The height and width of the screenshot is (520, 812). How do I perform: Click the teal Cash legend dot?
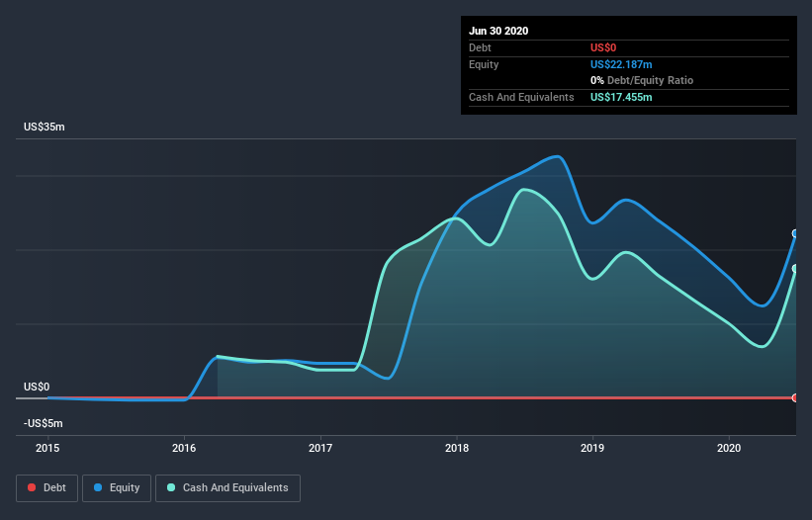pos(171,487)
